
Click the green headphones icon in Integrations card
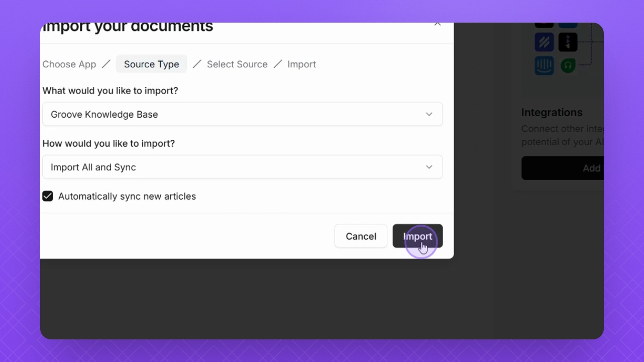568,65
